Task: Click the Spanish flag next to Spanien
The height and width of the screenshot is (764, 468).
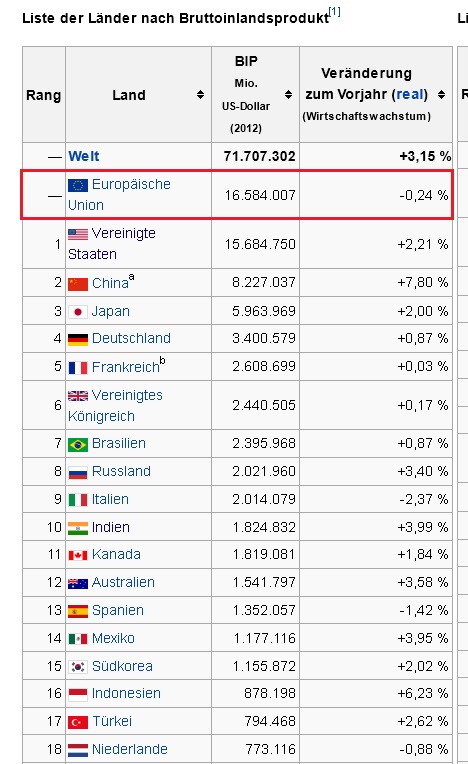Action: click(x=78, y=611)
